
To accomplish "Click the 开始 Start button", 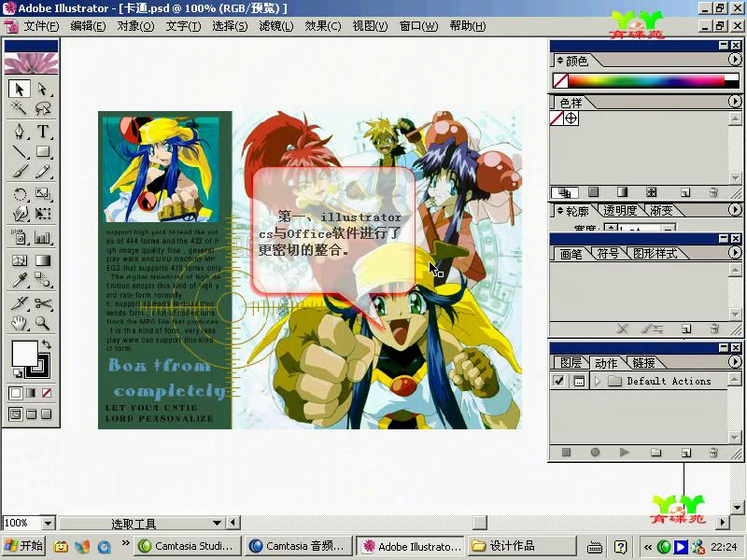I will tap(22, 546).
